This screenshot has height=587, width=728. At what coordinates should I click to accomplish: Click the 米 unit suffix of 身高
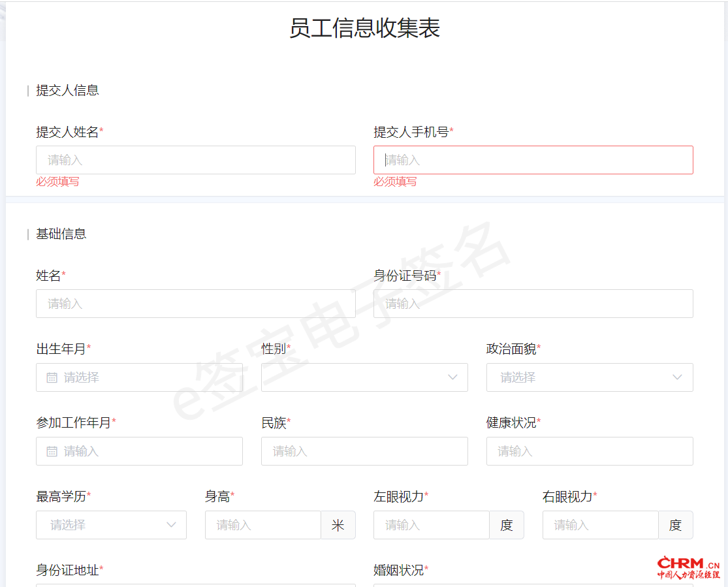(338, 525)
